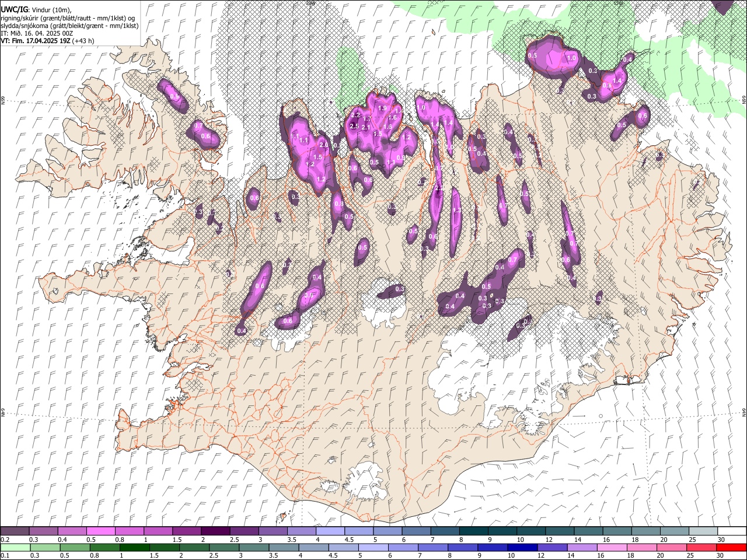The width and height of the screenshot is (747, 560).
Task: Click the white 30+ swatch in upper row
Action: pos(732,531)
